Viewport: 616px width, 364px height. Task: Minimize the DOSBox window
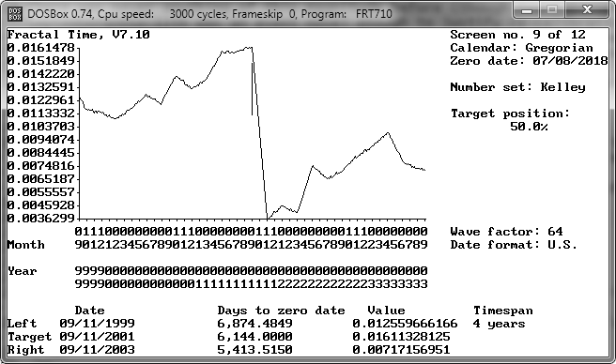pyautogui.click(x=527, y=10)
